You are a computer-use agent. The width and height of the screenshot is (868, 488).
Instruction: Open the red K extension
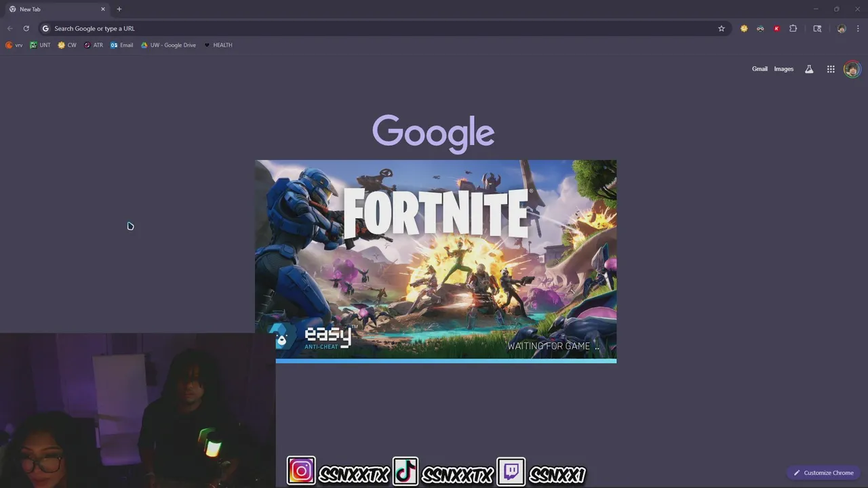(776, 28)
